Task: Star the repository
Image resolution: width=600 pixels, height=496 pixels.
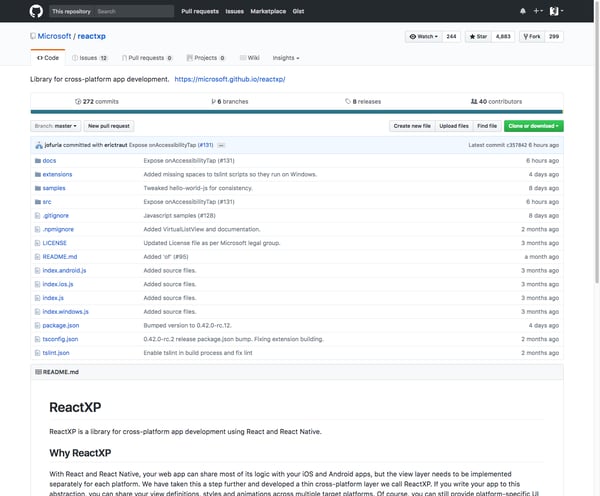Action: click(478, 36)
